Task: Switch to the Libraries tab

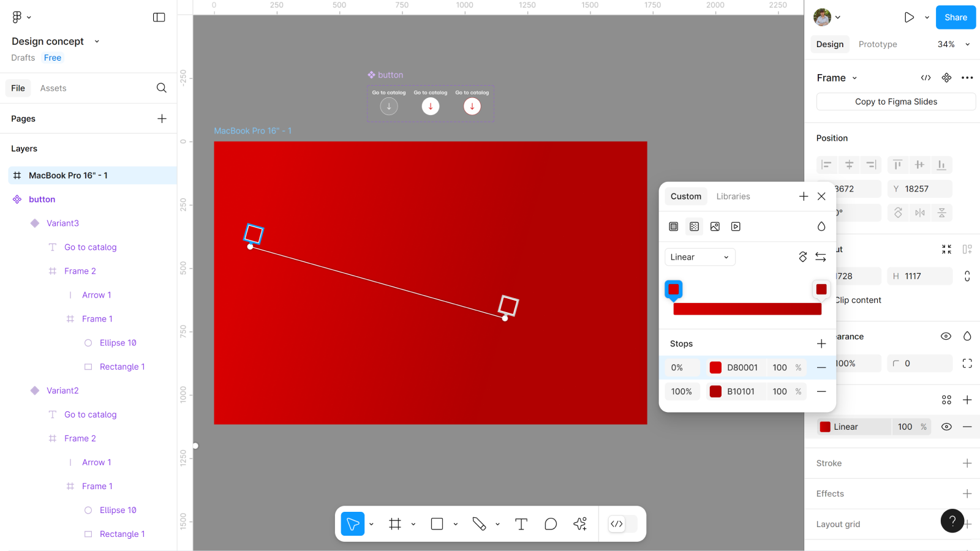Action: [x=733, y=197]
